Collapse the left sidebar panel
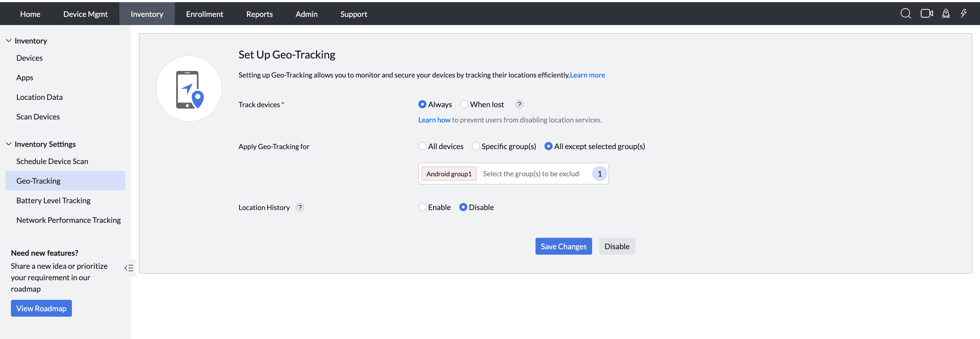This screenshot has height=339, width=980. 129,268
